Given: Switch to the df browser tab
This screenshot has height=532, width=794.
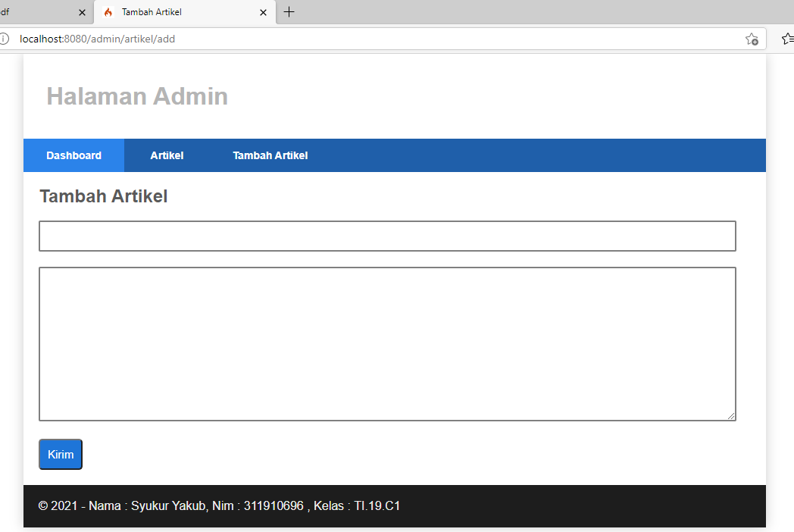Looking at the screenshot, I should [x=38, y=12].
